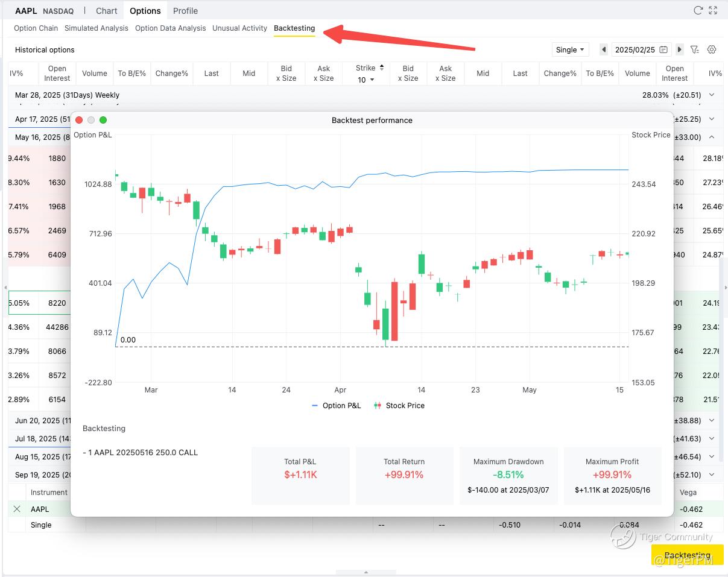728x577 pixels.
Task: Open the strike count 10 dropdown
Action: (x=366, y=80)
